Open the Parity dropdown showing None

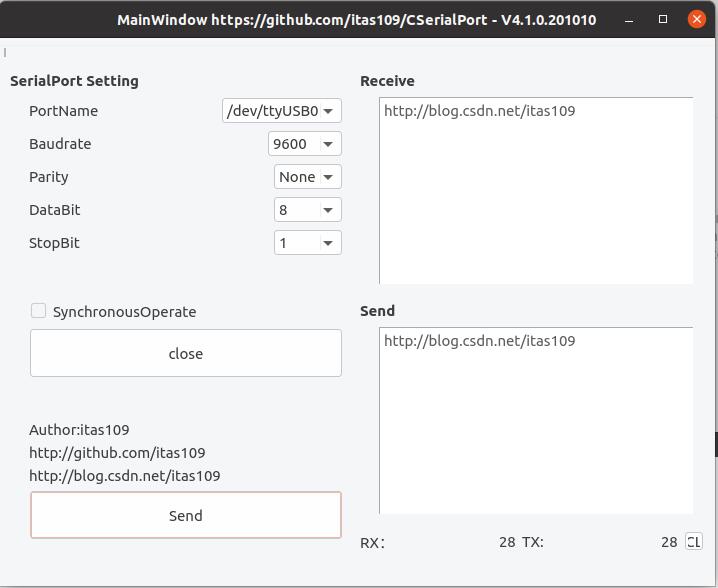(x=308, y=177)
